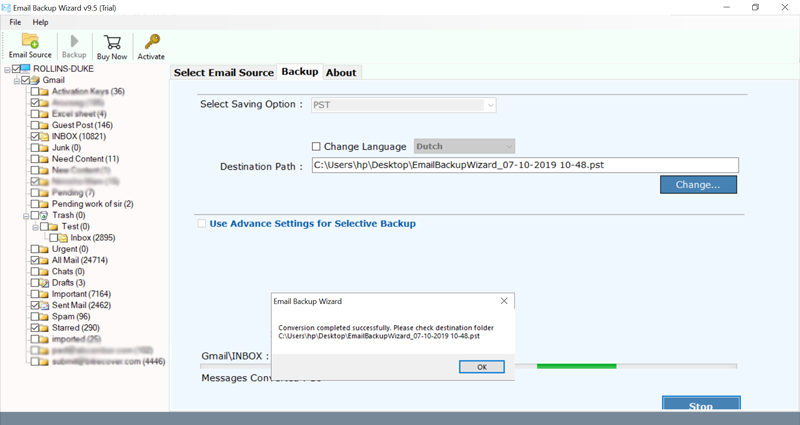Open Buy Now shopping cart icon
The width and height of the screenshot is (800, 425).
112,45
